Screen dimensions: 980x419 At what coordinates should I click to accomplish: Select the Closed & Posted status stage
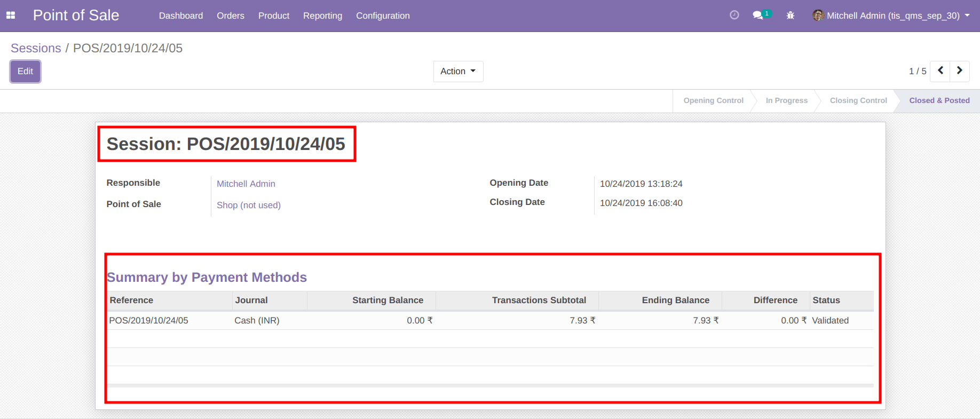tap(939, 100)
